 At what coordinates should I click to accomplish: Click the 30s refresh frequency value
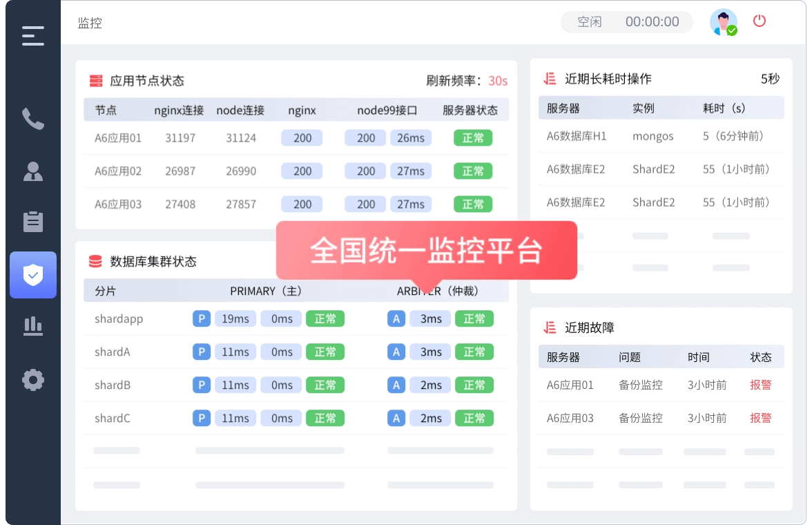click(x=497, y=81)
